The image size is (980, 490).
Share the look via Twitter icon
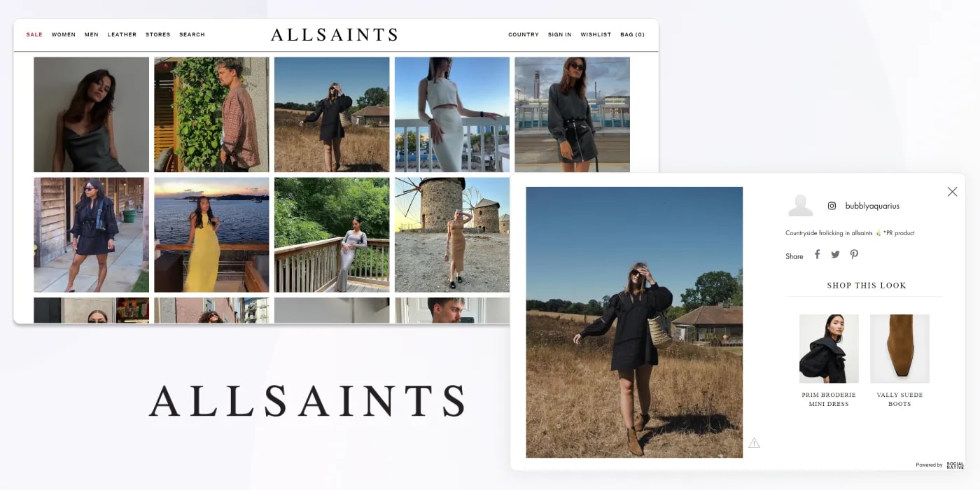[x=835, y=255]
